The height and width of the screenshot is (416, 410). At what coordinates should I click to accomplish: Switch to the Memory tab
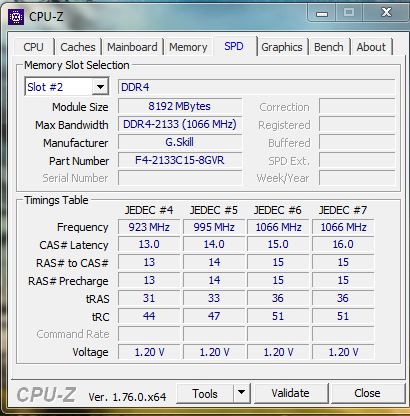[x=188, y=47]
